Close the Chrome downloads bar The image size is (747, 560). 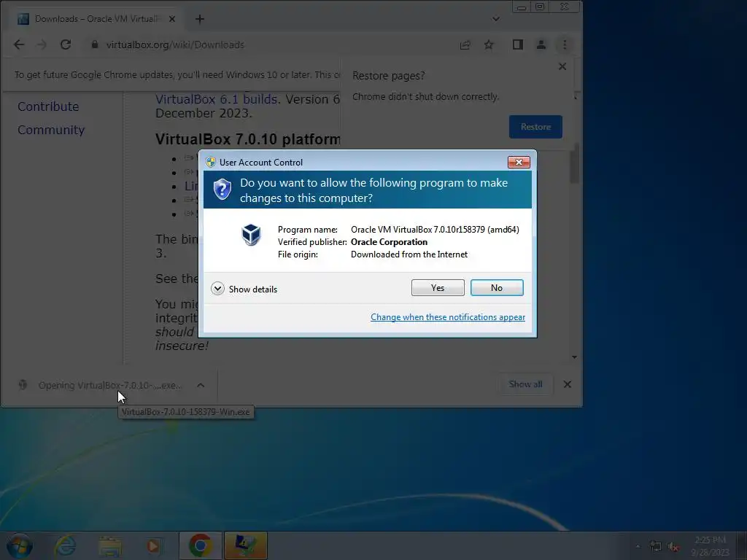point(567,384)
